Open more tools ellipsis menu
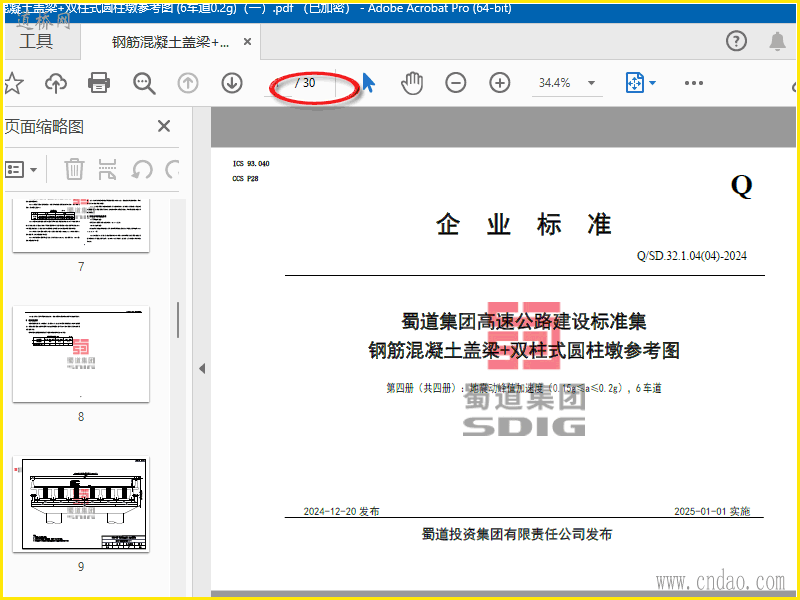This screenshot has width=800, height=600. click(694, 83)
